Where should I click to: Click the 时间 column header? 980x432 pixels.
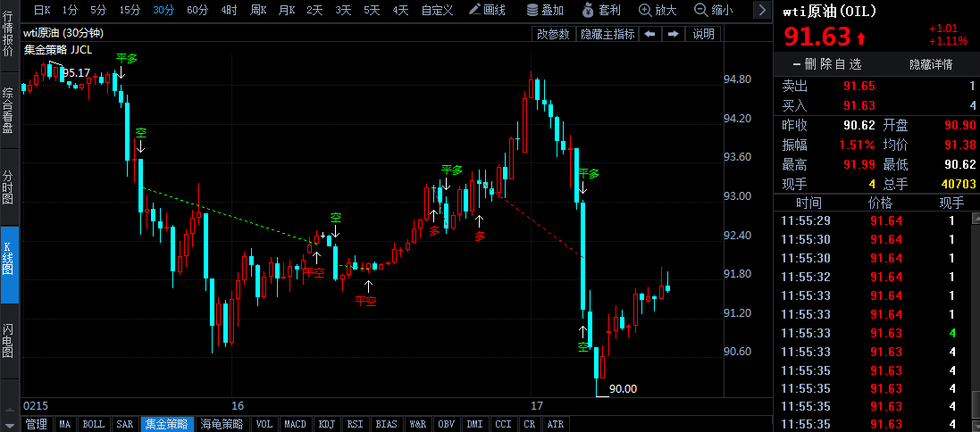point(808,204)
